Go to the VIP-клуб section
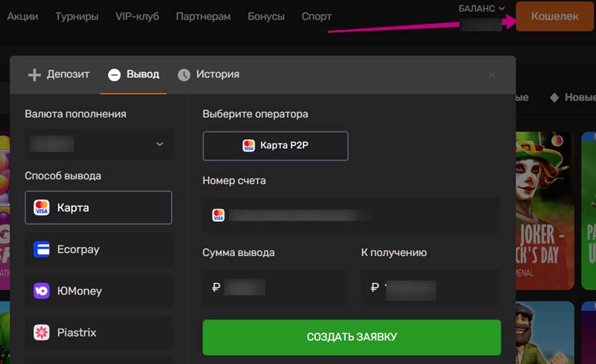This screenshot has height=364, width=596. click(137, 16)
